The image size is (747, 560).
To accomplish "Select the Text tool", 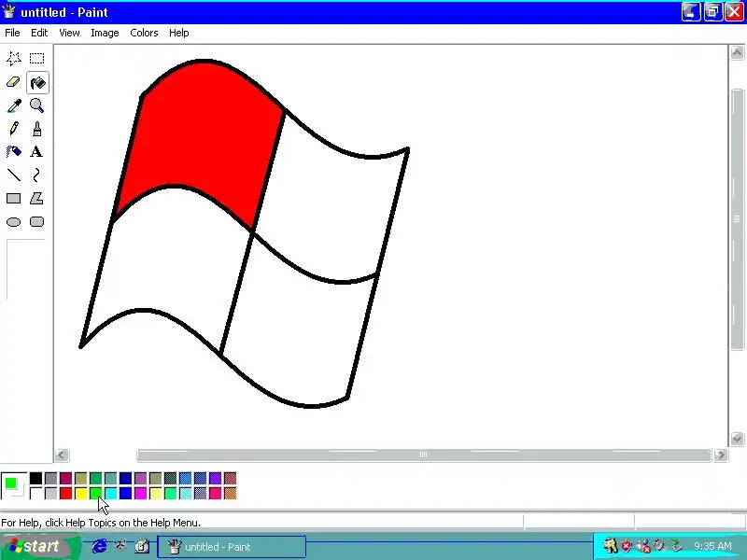I will 36,152.
